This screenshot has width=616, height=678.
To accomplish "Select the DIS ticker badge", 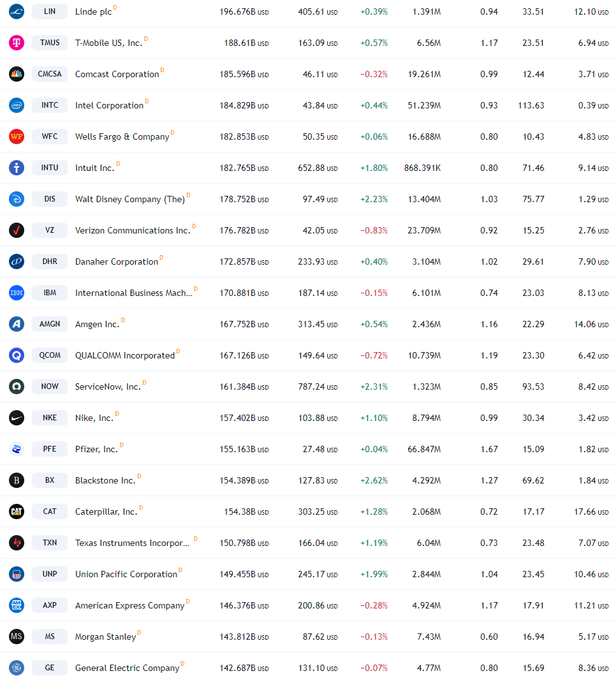I will tap(50, 199).
